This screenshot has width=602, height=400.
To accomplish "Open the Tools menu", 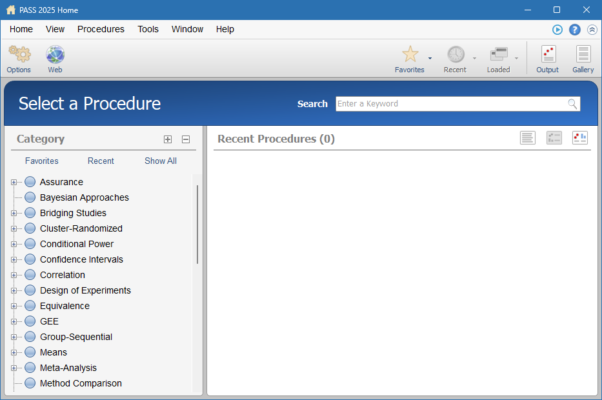I will tap(148, 30).
